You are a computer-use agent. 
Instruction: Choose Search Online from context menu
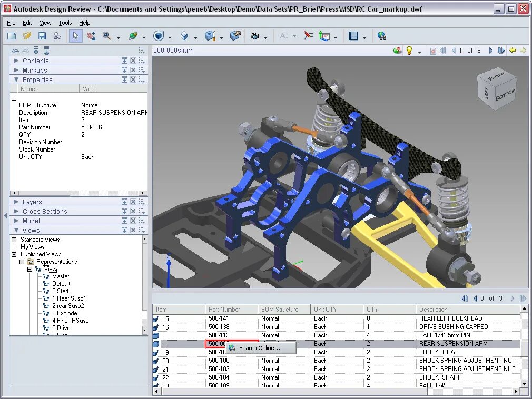(261, 348)
